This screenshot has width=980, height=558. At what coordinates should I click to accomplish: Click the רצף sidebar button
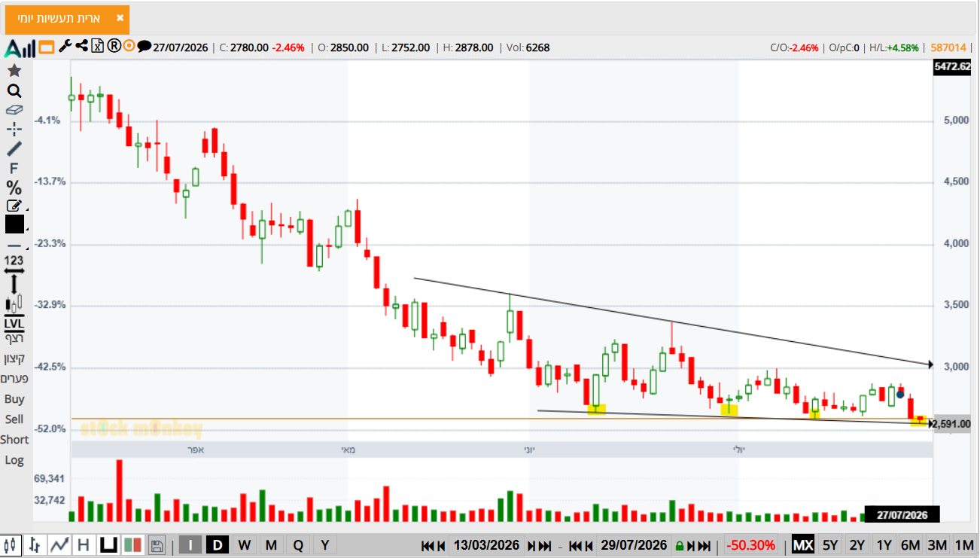pos(14,338)
